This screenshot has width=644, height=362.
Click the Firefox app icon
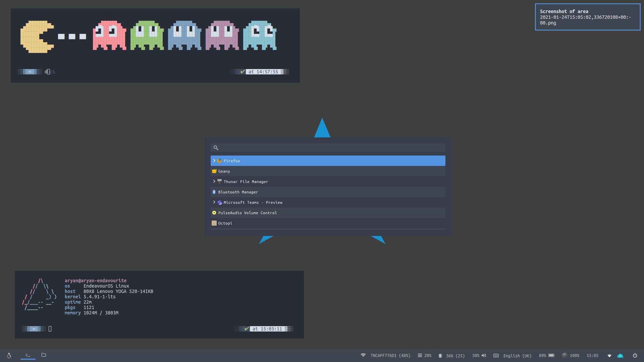tap(219, 161)
